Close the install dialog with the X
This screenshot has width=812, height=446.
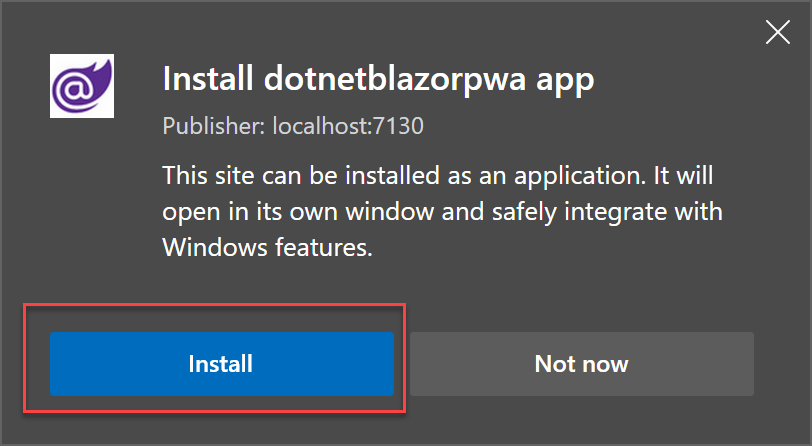(x=777, y=33)
